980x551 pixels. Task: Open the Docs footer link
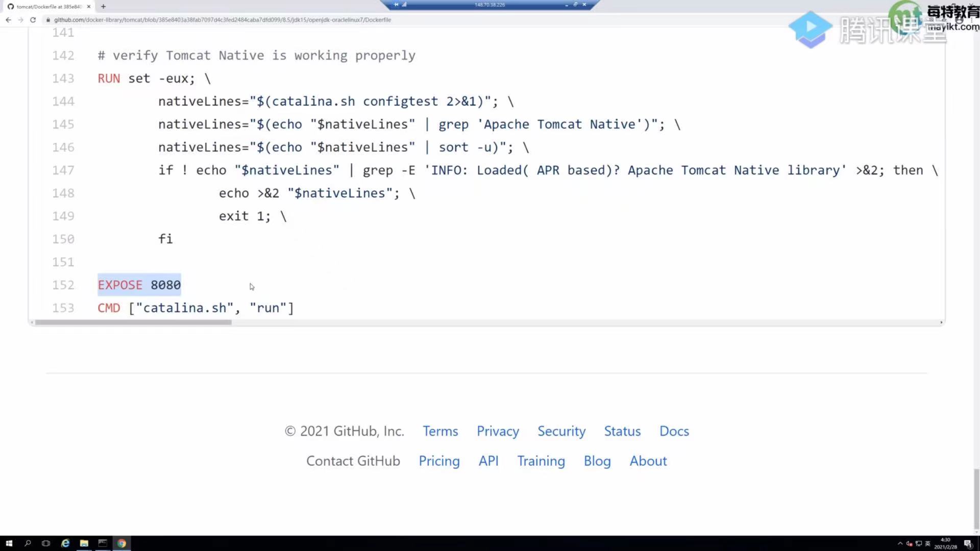(x=674, y=431)
